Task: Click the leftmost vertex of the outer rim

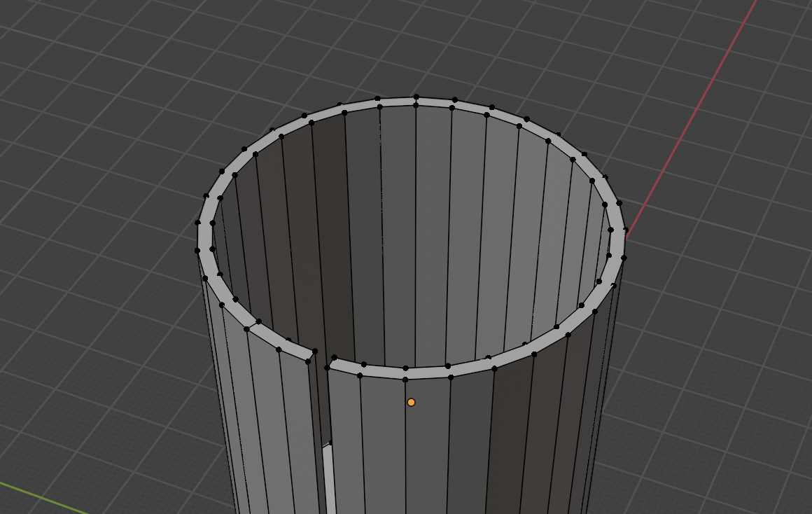Action: (x=197, y=250)
